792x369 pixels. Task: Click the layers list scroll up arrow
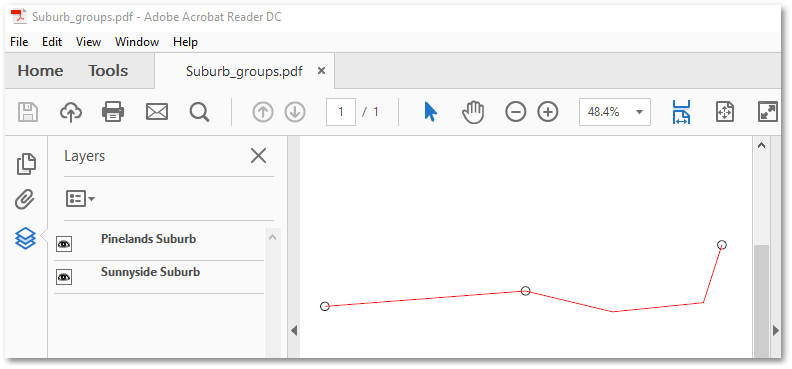coord(272,237)
